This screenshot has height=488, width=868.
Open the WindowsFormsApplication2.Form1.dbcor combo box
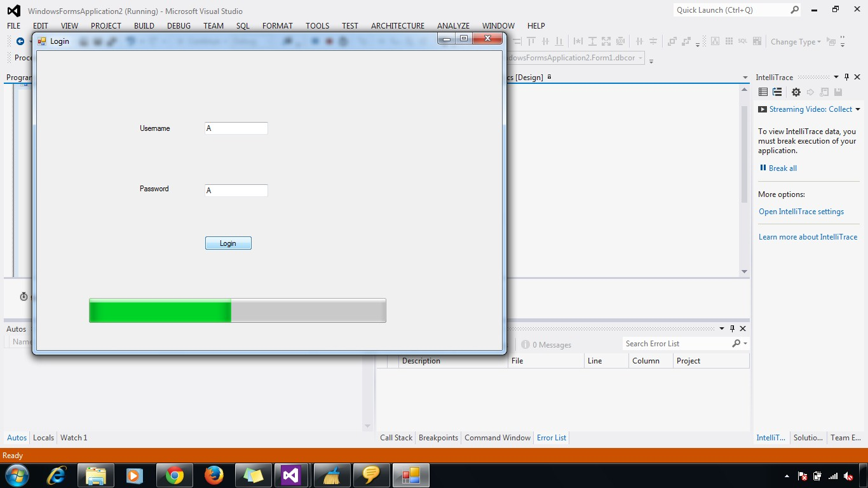tap(641, 57)
